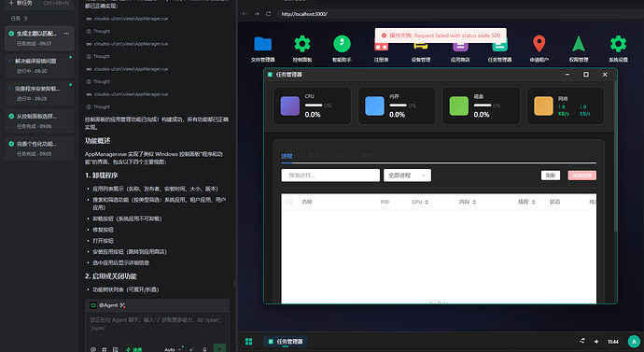Switch to the 进程 tab
Viewport: 644px width, 352px height.
pos(287,156)
